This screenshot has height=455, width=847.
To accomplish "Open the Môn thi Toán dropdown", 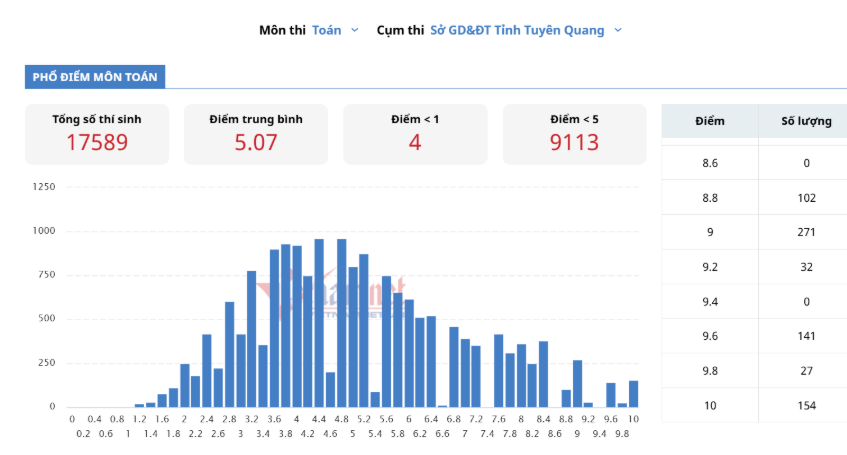I will (x=335, y=30).
